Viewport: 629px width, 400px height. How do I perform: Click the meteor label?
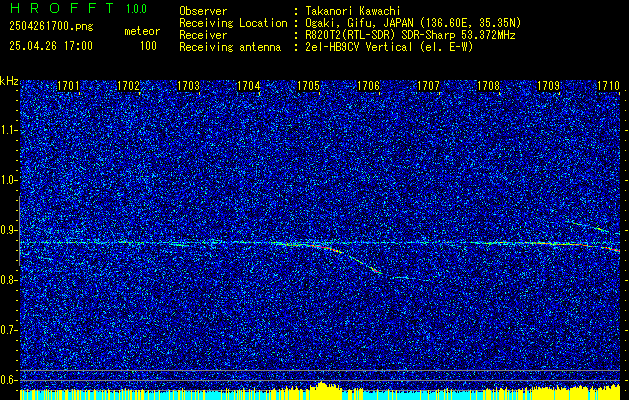[142, 31]
